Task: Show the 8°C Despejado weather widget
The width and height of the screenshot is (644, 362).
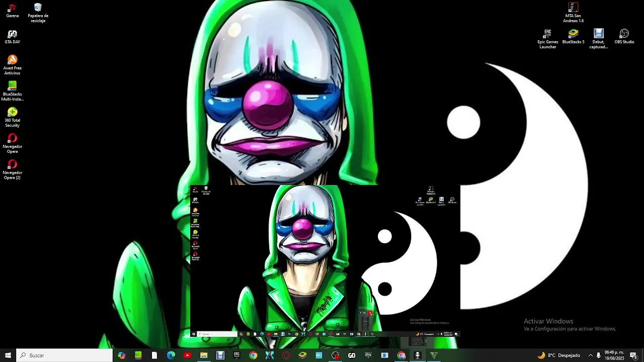Action: 559,355
